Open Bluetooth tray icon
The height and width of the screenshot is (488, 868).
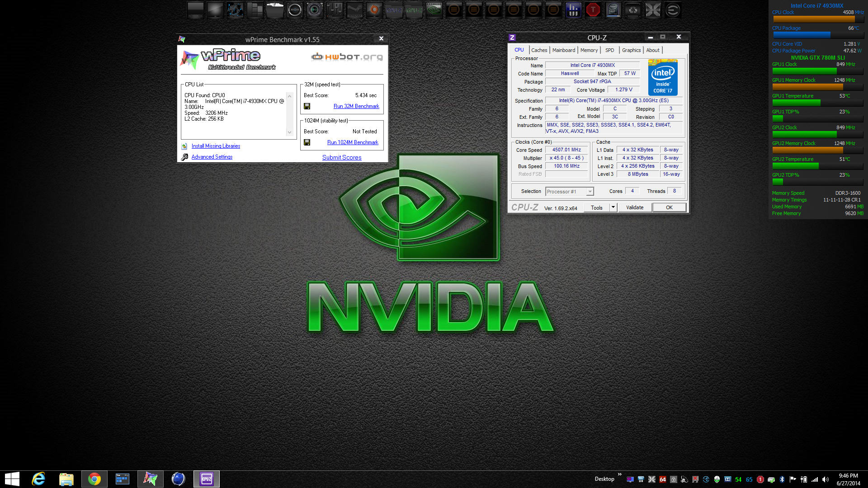coord(782,479)
